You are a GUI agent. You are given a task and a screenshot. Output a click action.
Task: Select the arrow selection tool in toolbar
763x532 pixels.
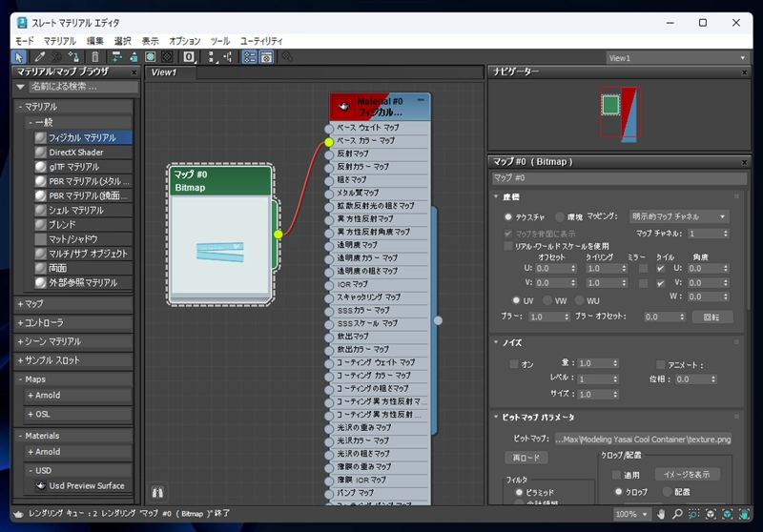point(19,57)
